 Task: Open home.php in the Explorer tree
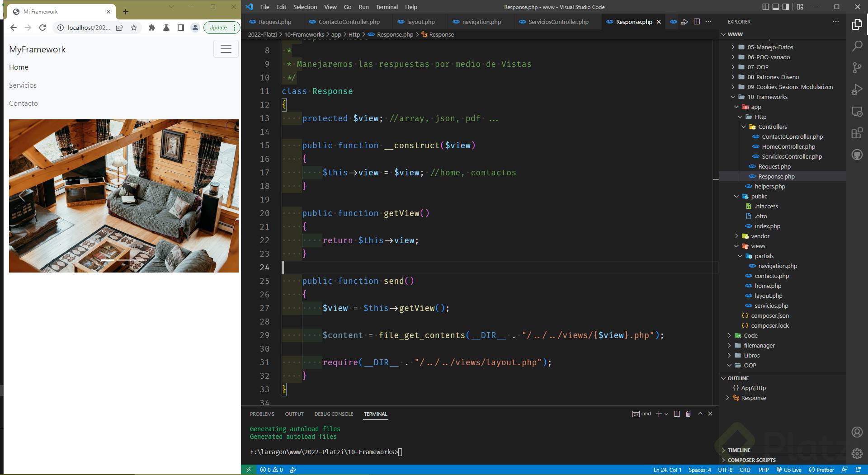click(768, 286)
